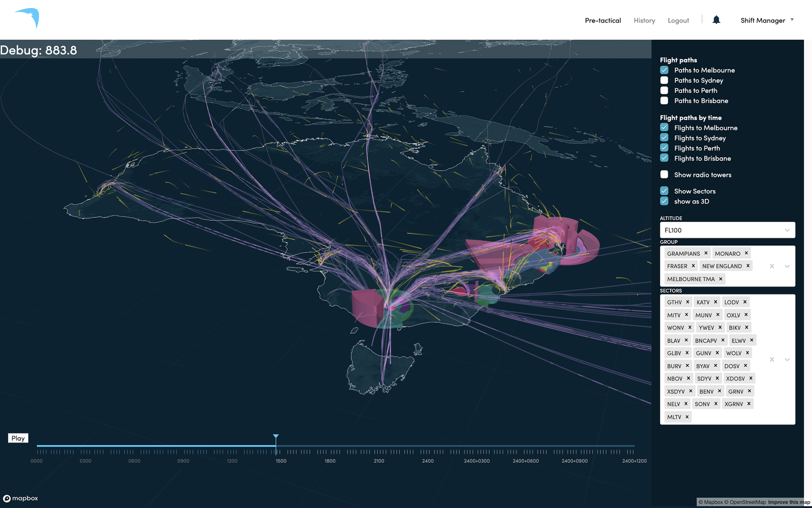
Task: Clear all selected sectors
Action: pyautogui.click(x=772, y=359)
